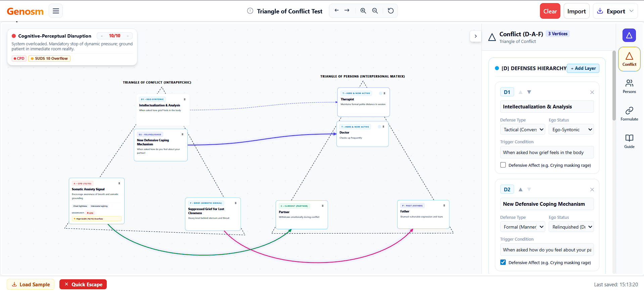Decrease the Cognitive-Perceptual Disruption score
Image resolution: width=644 pixels, height=291 pixels.
[x=102, y=36]
